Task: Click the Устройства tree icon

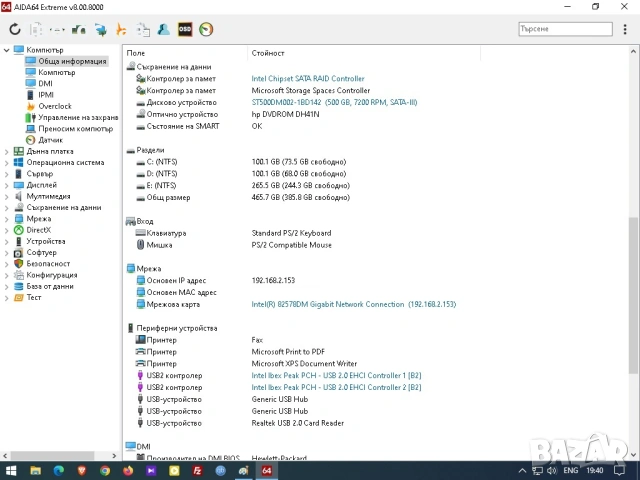Action: click(x=18, y=241)
